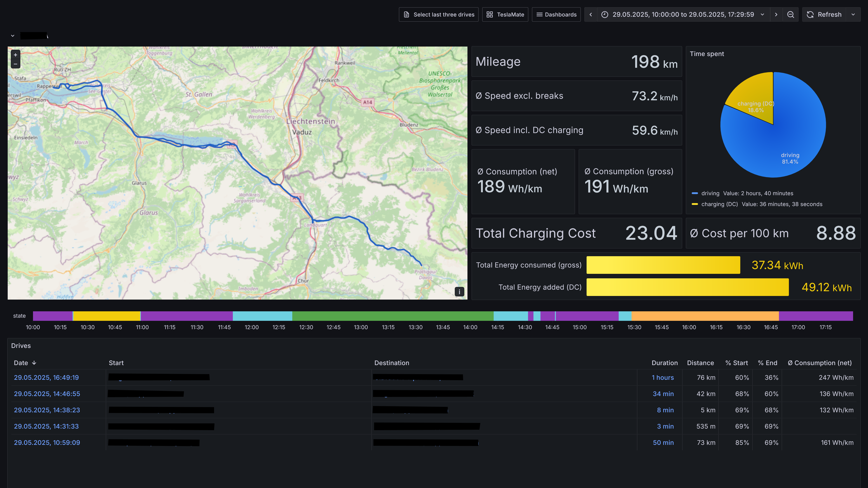Open the time range picker dropdown
This screenshot has height=488, width=868.
pos(683,14)
